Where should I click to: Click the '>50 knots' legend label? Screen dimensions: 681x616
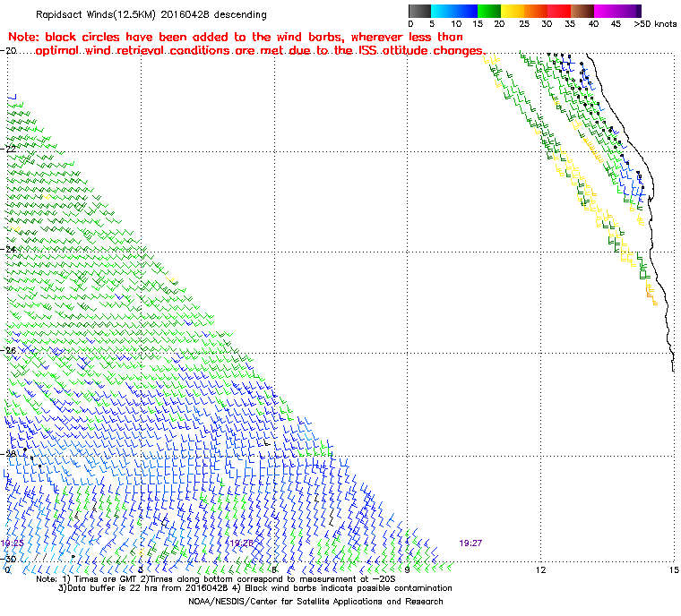[655, 24]
